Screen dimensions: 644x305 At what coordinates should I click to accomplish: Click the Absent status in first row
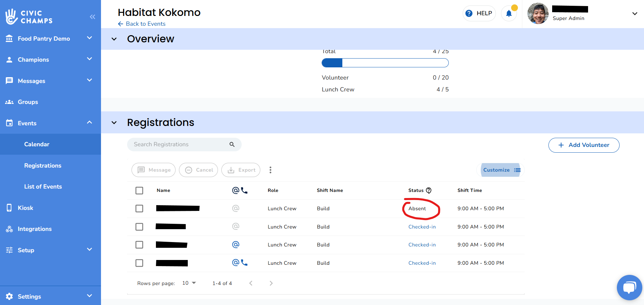[x=417, y=209]
